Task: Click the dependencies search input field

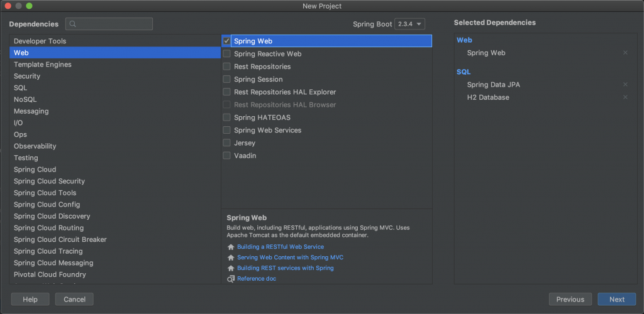Action: (113, 24)
